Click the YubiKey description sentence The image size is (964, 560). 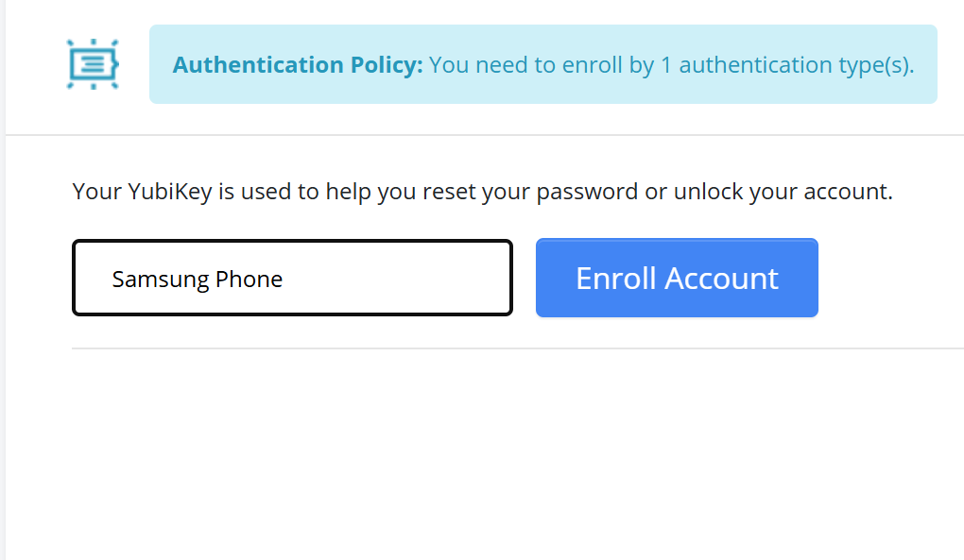482,192
